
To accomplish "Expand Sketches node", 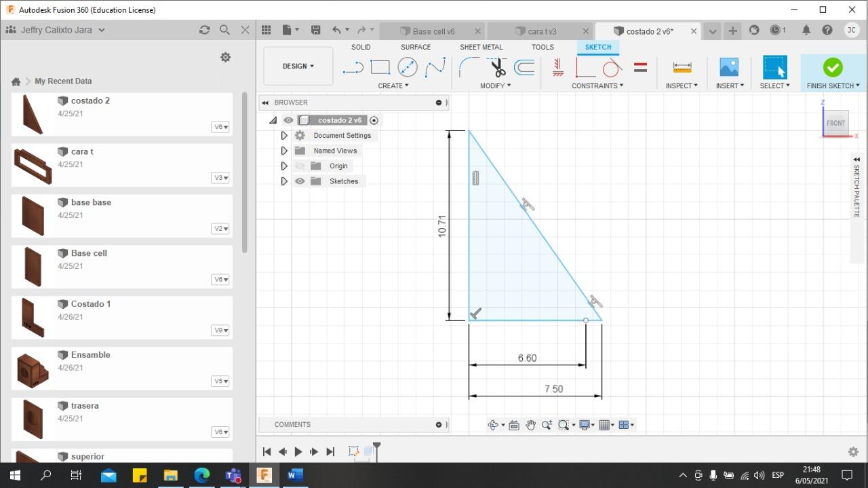I will [x=284, y=181].
